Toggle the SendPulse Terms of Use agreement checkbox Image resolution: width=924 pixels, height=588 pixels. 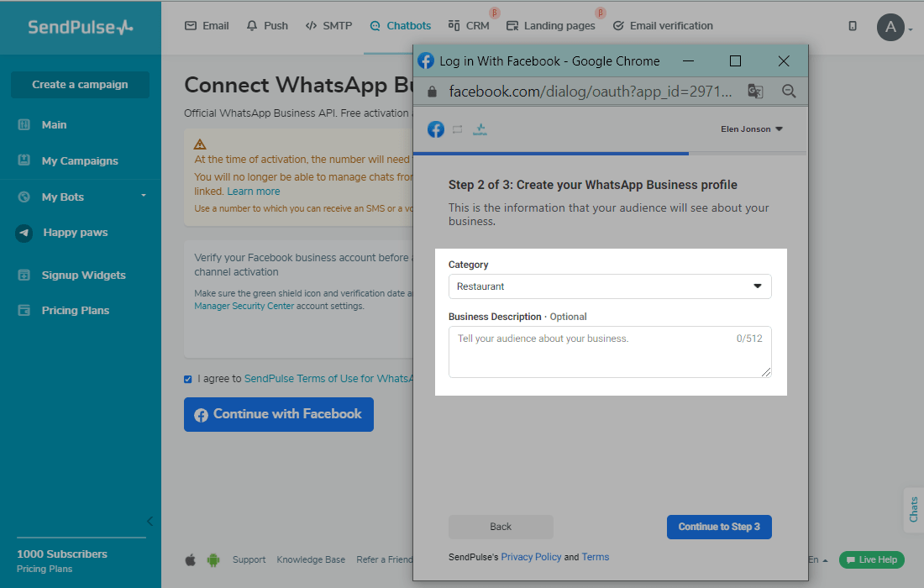coord(188,379)
